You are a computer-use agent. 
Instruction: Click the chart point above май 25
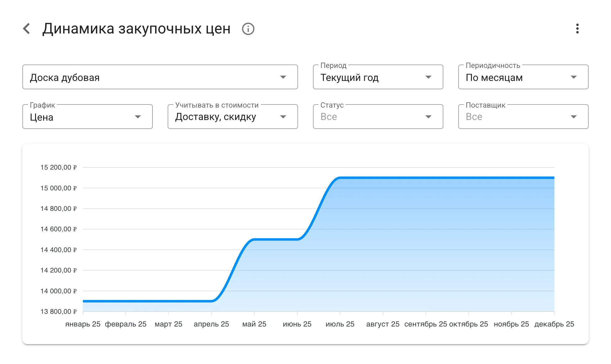(x=255, y=239)
